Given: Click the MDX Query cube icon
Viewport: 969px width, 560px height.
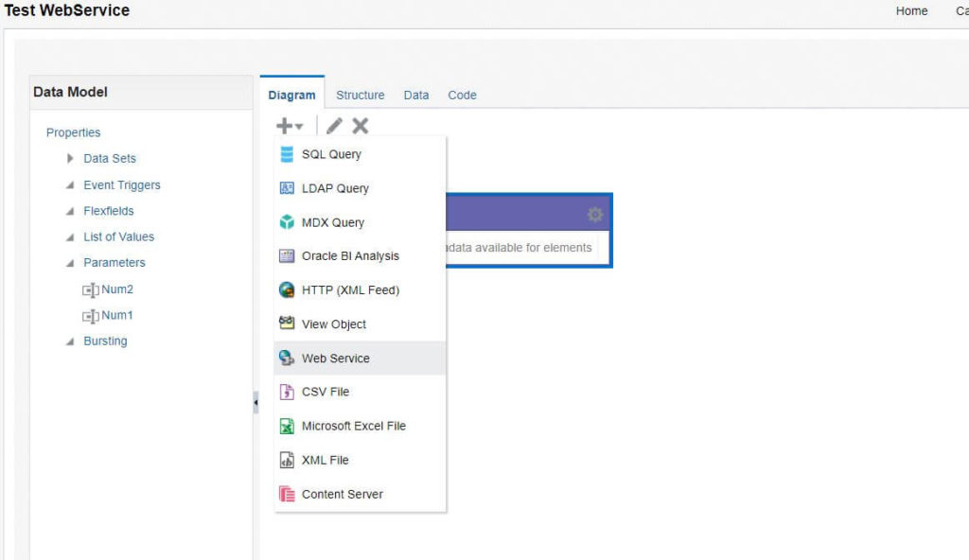Looking at the screenshot, I should pos(287,222).
